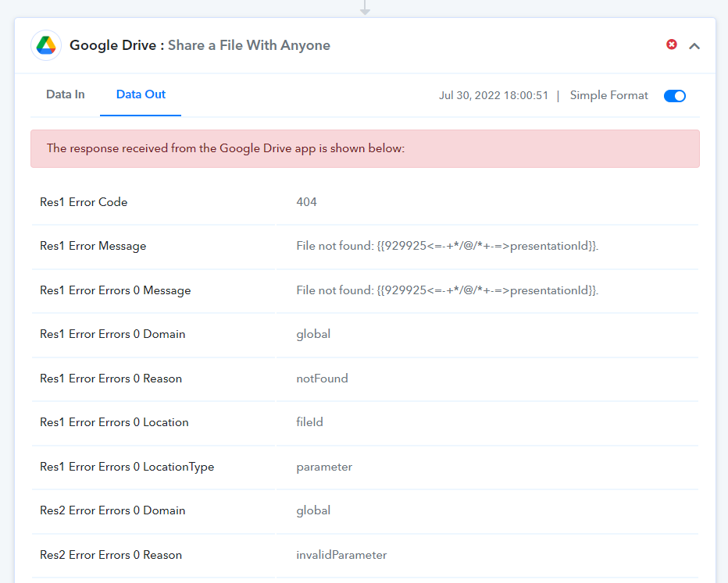Click the Simple Format label
The image size is (728, 583).
coord(608,95)
